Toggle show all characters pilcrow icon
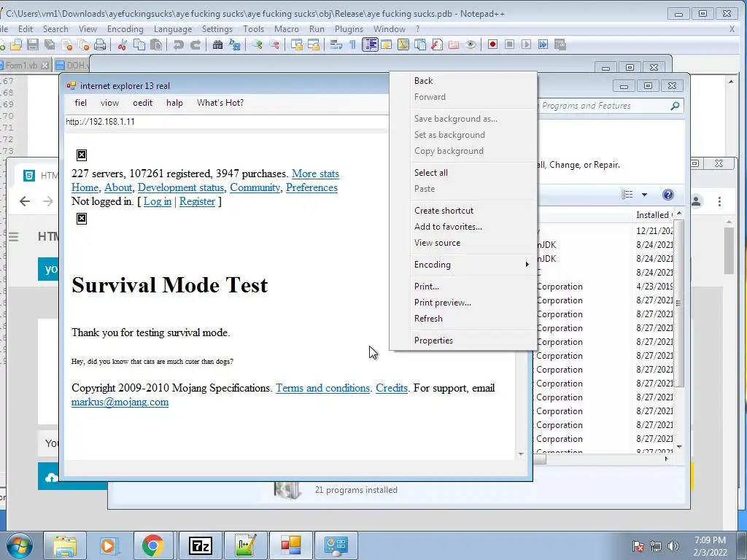 (352, 44)
